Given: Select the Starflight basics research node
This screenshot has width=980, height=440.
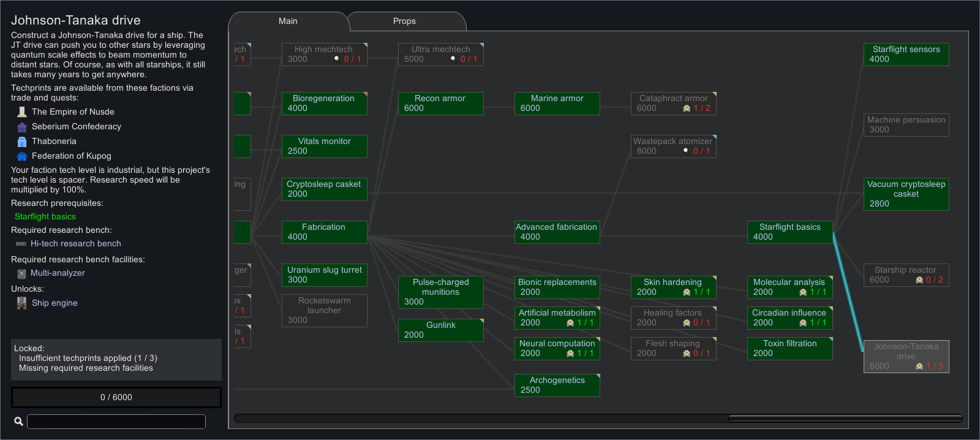Looking at the screenshot, I should (790, 232).
